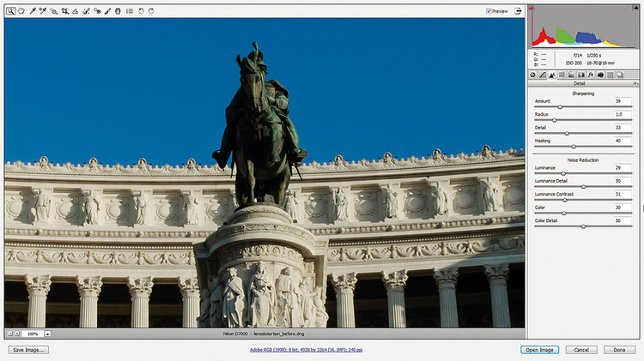The height and width of the screenshot is (361, 644).
Task: Switch to the Split Toning tab
Action: pyautogui.click(x=571, y=75)
